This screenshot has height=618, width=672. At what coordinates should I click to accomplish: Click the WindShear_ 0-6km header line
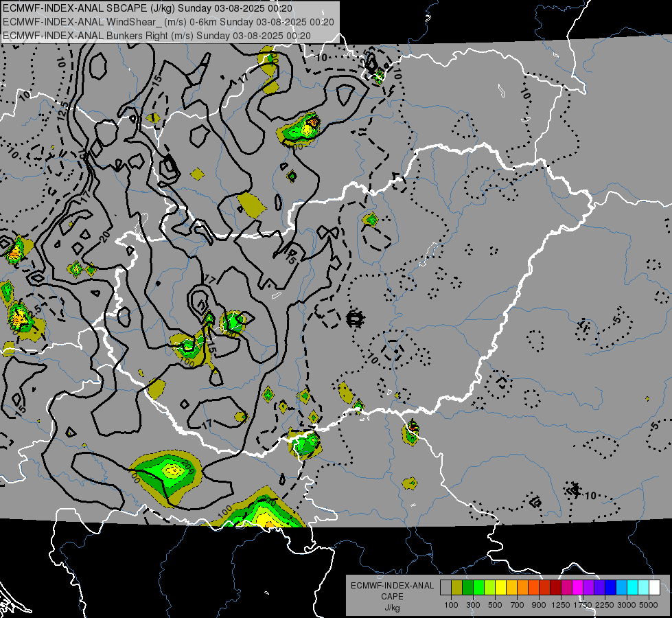[x=168, y=22]
